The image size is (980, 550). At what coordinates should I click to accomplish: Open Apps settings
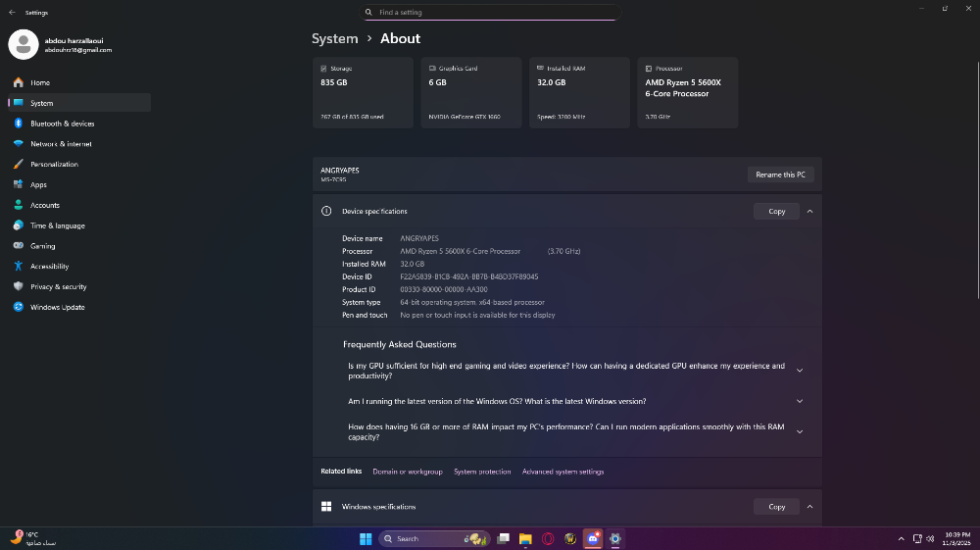point(79,185)
